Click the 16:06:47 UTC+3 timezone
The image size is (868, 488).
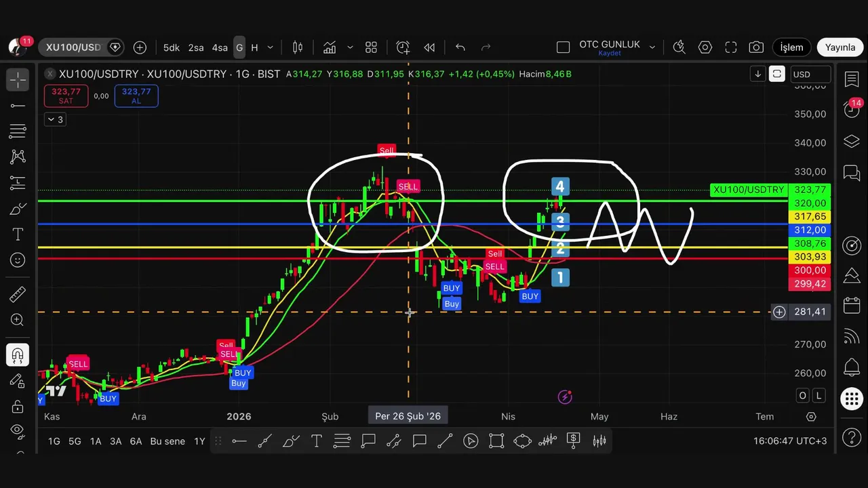click(x=790, y=441)
